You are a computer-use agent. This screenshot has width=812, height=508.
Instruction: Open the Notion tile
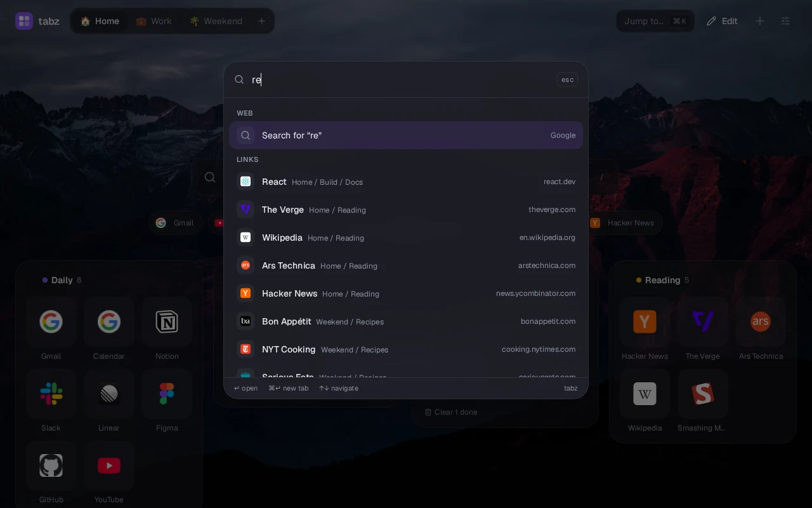(167, 330)
